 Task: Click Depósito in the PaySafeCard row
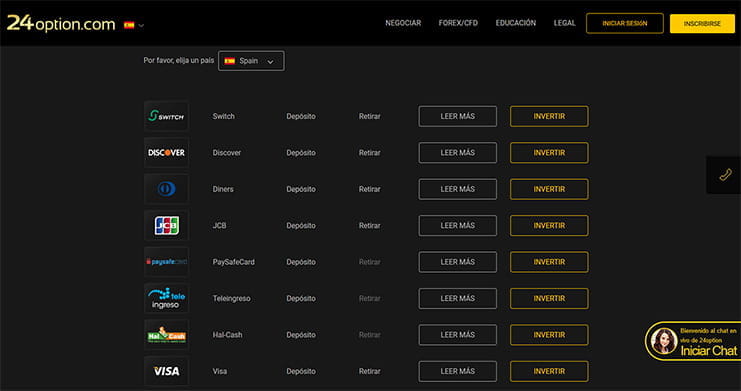pos(301,262)
